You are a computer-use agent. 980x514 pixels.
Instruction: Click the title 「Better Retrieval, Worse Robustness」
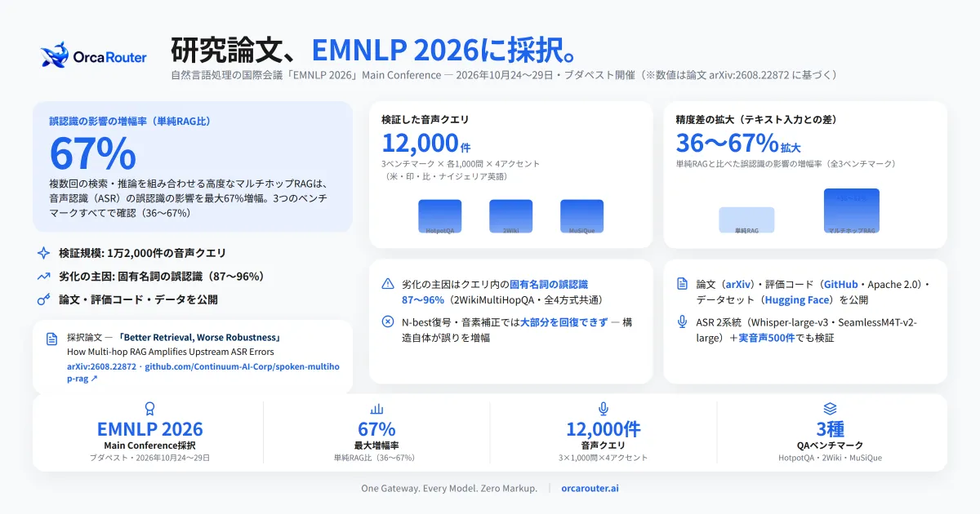[x=198, y=338]
